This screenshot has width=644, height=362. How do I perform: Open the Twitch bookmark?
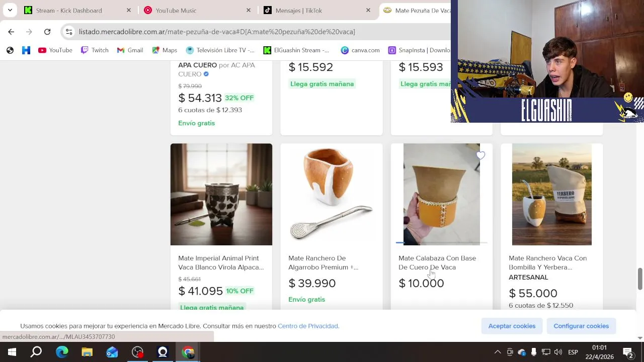tap(95, 50)
